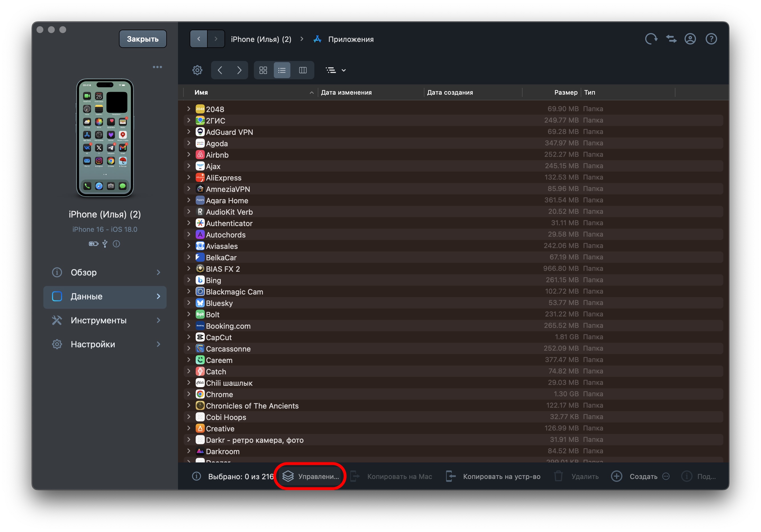Select the Aqara Home row
Viewport: 761px width, 532px height.
point(454,200)
